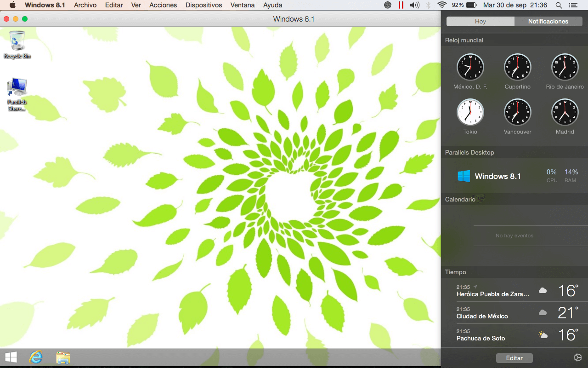Open the Wi-Fi status menu
The image size is (588, 368).
coord(442,5)
